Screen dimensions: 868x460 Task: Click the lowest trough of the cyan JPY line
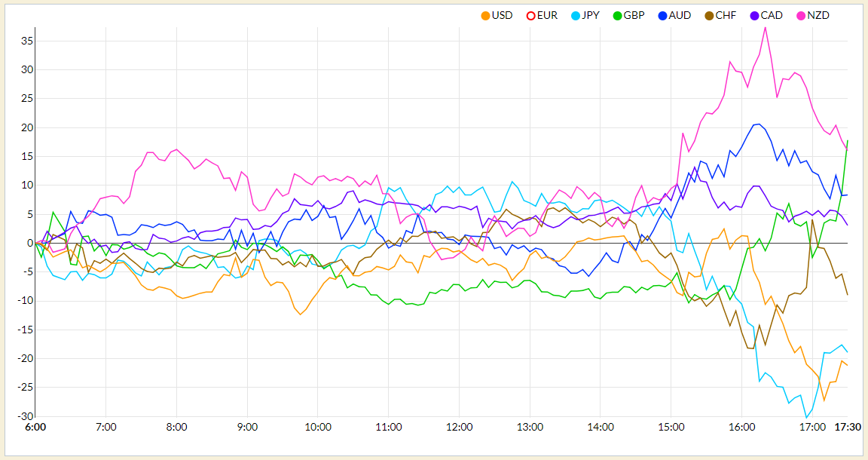[x=806, y=417]
